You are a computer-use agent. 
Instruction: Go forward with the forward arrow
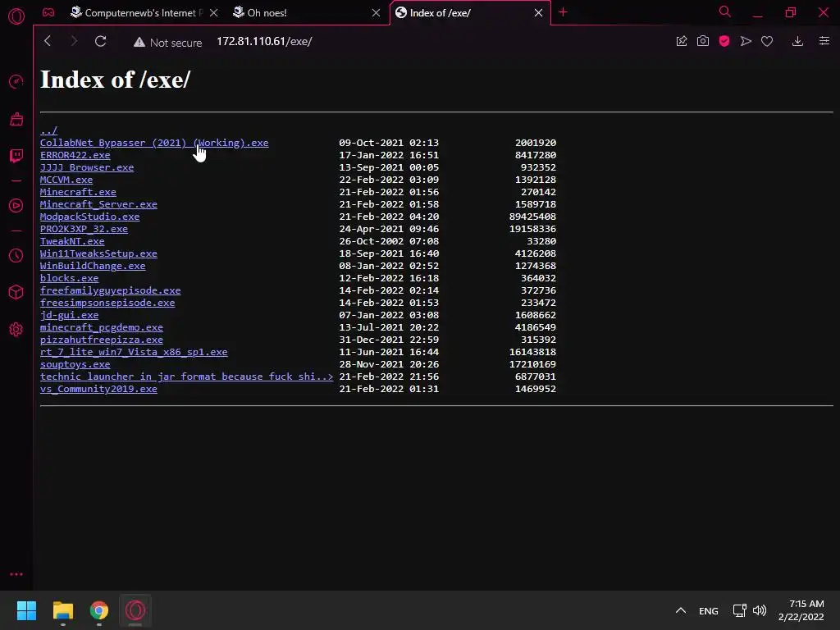point(74,41)
